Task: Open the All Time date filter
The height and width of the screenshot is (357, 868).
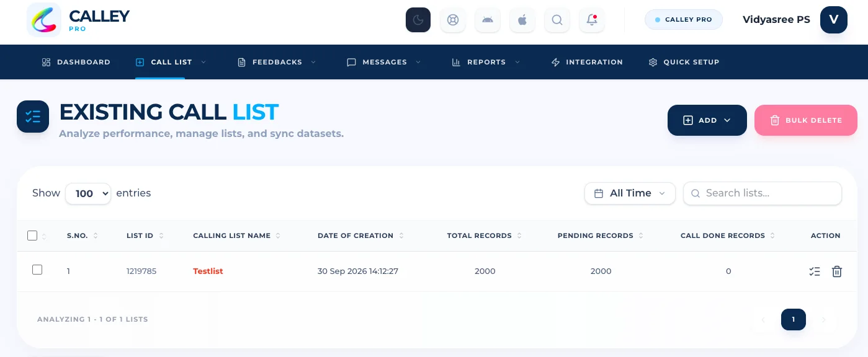Action: [x=630, y=193]
